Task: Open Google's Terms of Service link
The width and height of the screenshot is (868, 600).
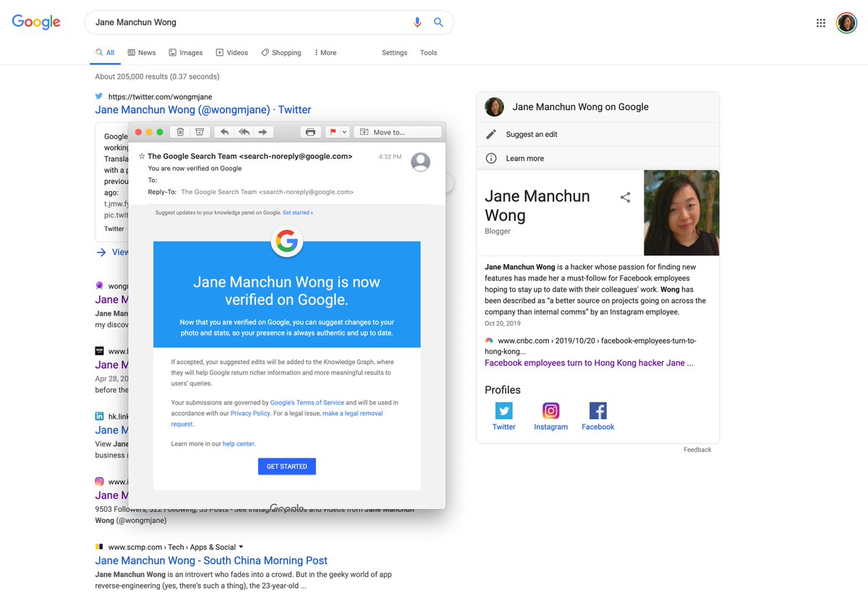Action: pyautogui.click(x=307, y=402)
